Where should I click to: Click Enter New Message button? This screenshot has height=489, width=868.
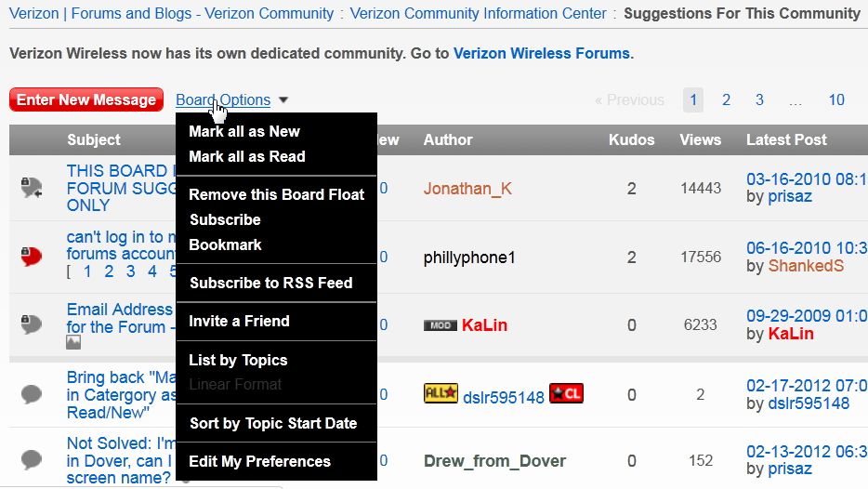[86, 99]
